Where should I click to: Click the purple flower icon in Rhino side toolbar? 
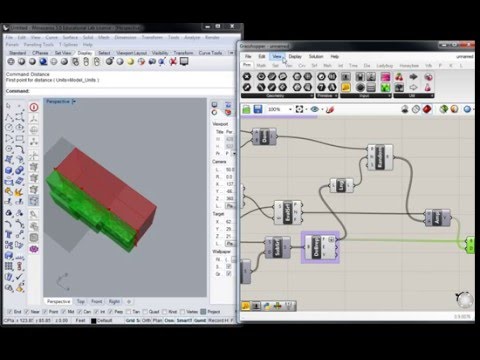pos(34,249)
